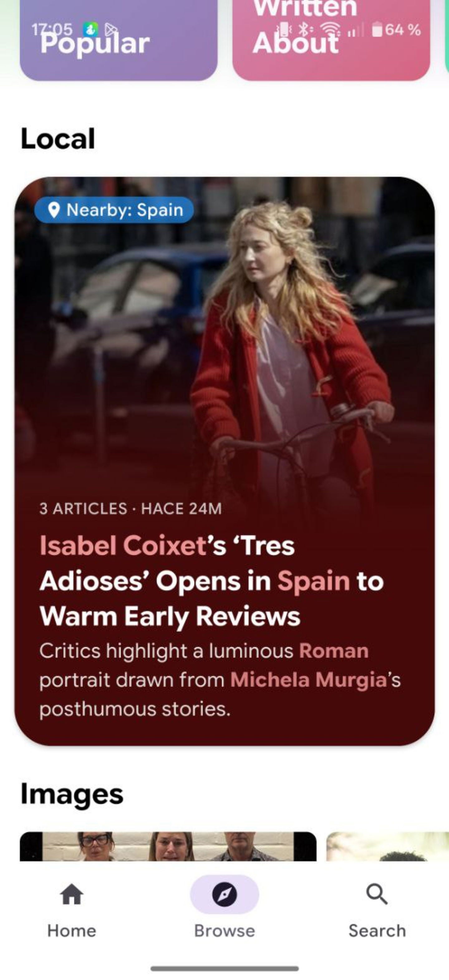Screen dimensions: 449x980
Task: Open the second partially visible Images thumbnail
Action: click(387, 846)
